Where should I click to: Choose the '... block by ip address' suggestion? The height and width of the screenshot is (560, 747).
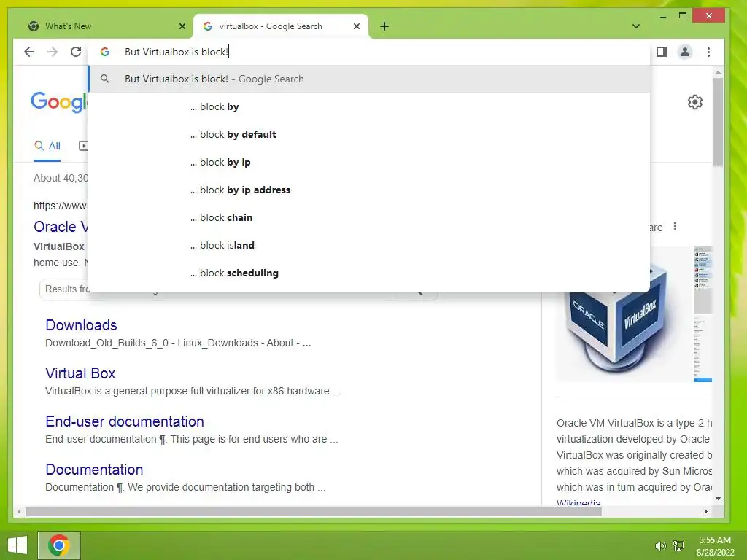(369, 190)
